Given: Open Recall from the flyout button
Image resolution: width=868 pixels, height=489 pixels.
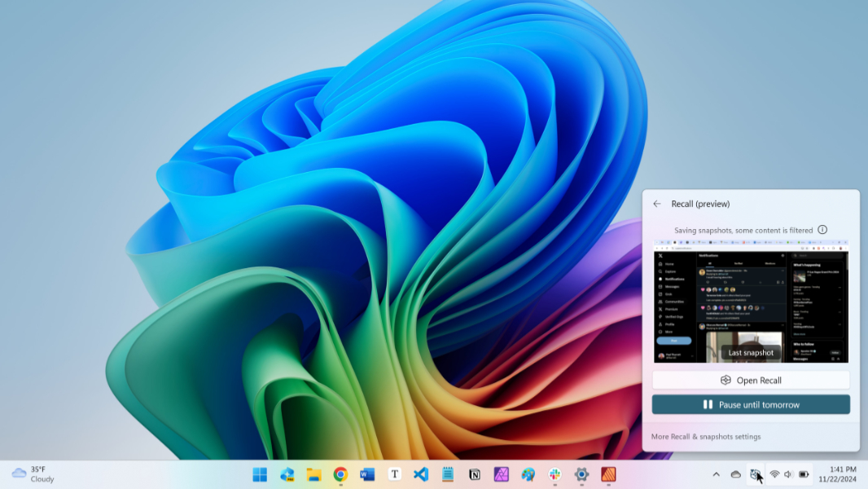Looking at the screenshot, I should (751, 381).
